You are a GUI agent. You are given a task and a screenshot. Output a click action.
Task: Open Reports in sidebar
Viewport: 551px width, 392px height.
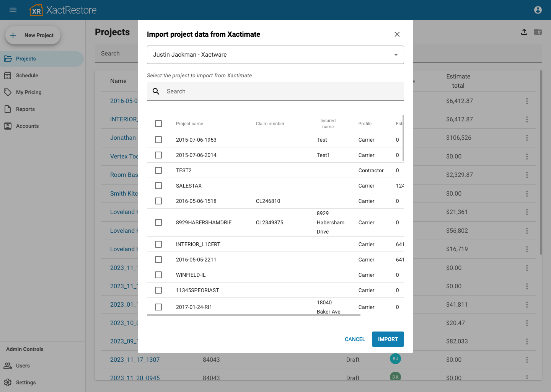coord(42,109)
